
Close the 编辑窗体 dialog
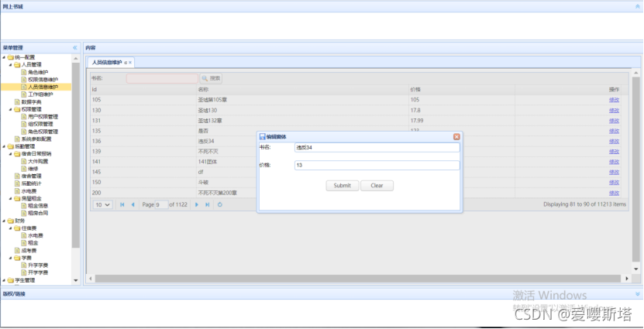point(456,136)
